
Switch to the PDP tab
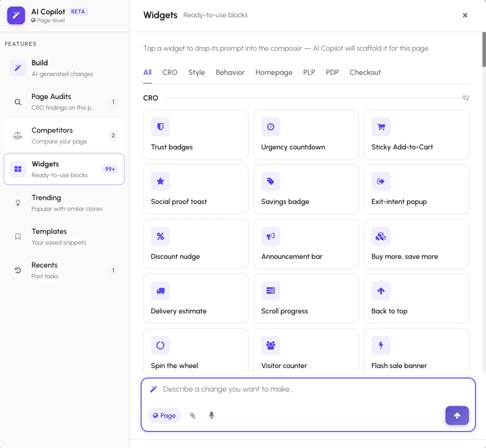coord(332,72)
